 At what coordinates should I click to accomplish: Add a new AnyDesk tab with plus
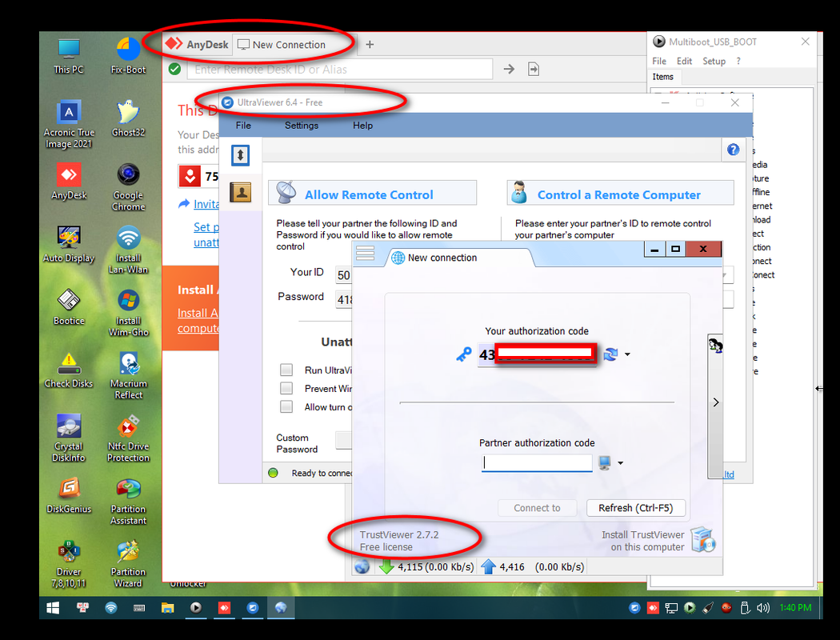click(370, 45)
